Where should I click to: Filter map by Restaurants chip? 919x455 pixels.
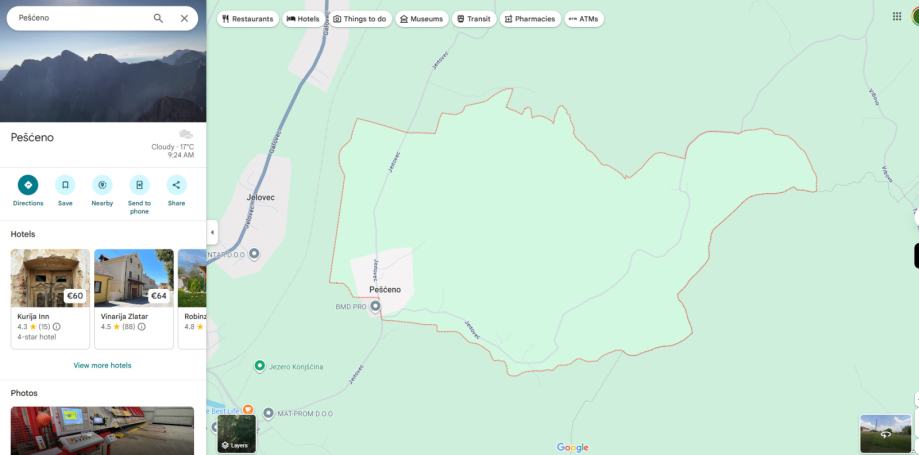point(247,19)
